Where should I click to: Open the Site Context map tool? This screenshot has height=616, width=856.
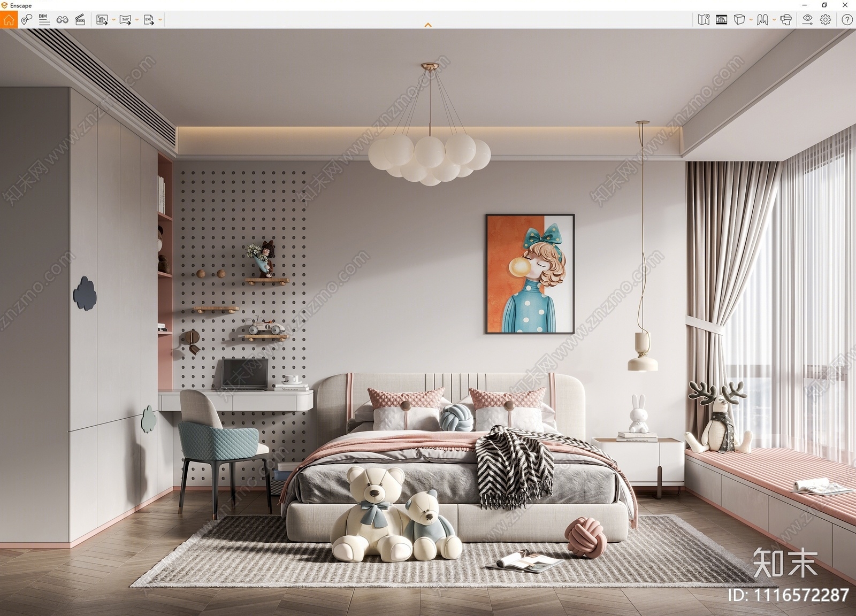[704, 20]
